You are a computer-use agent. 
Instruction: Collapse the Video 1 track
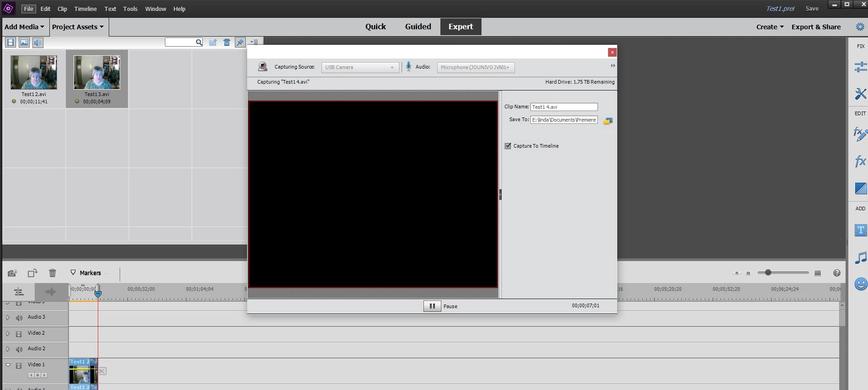(x=8, y=365)
